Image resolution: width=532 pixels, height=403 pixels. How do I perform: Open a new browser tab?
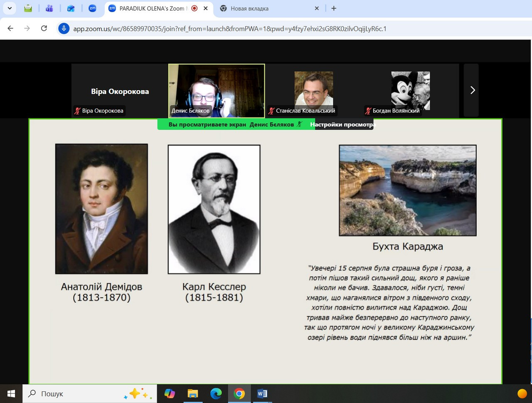coord(334,8)
